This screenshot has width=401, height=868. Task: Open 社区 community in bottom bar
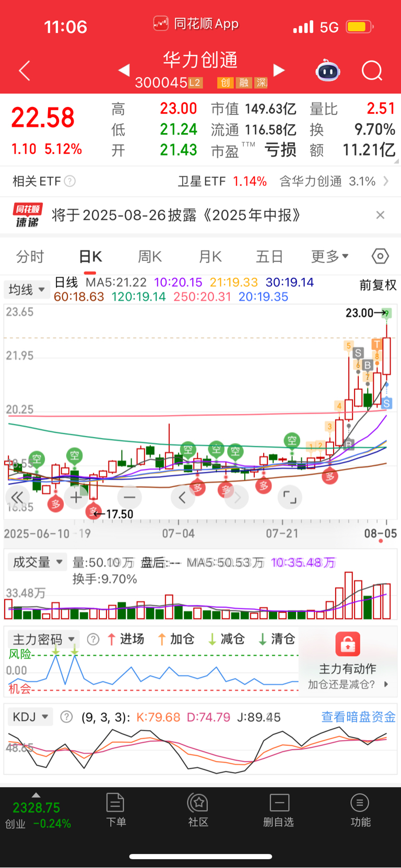(198, 810)
